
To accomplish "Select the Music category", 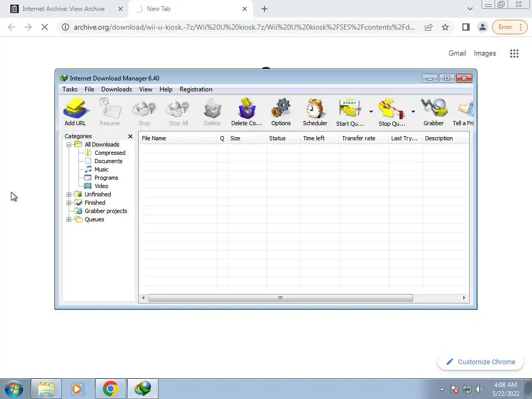I will [x=101, y=169].
